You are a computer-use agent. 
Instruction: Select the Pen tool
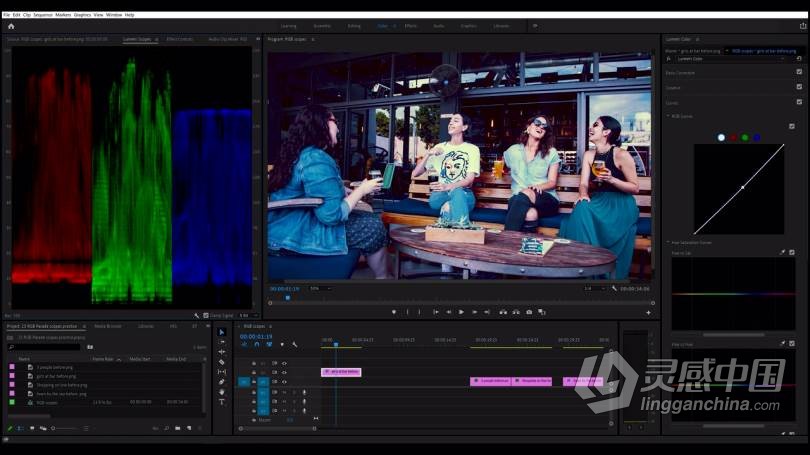222,382
